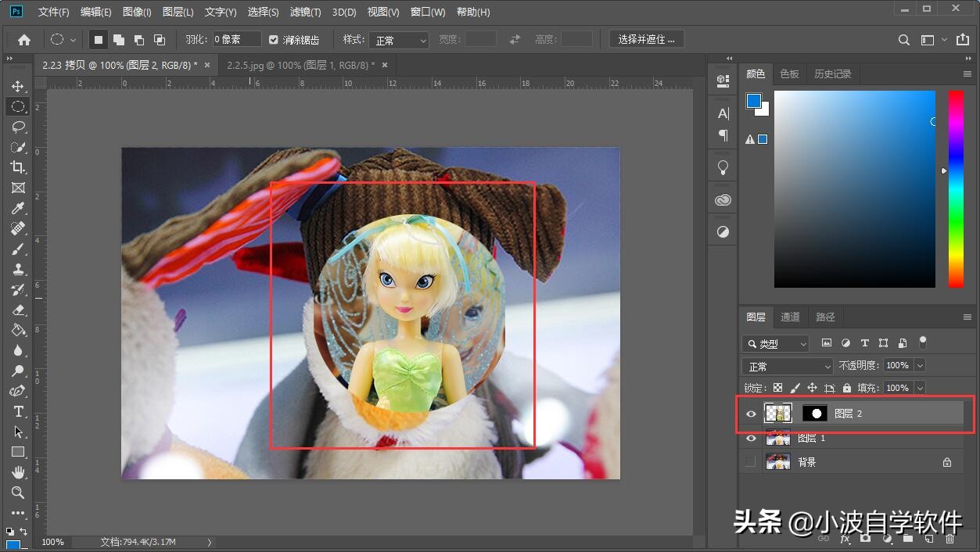Image resolution: width=980 pixels, height=552 pixels.
Task: Click the share icon at top right
Action: pyautogui.click(x=961, y=40)
